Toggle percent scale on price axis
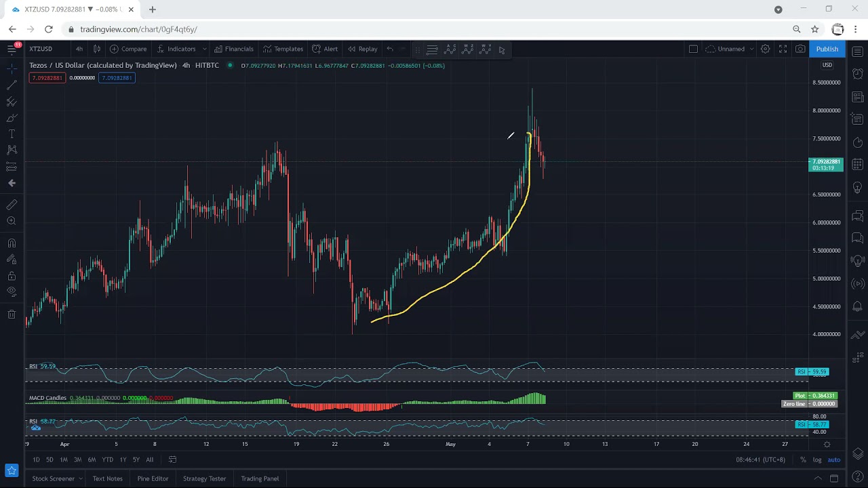Screen dimensions: 868x488 click(x=803, y=460)
